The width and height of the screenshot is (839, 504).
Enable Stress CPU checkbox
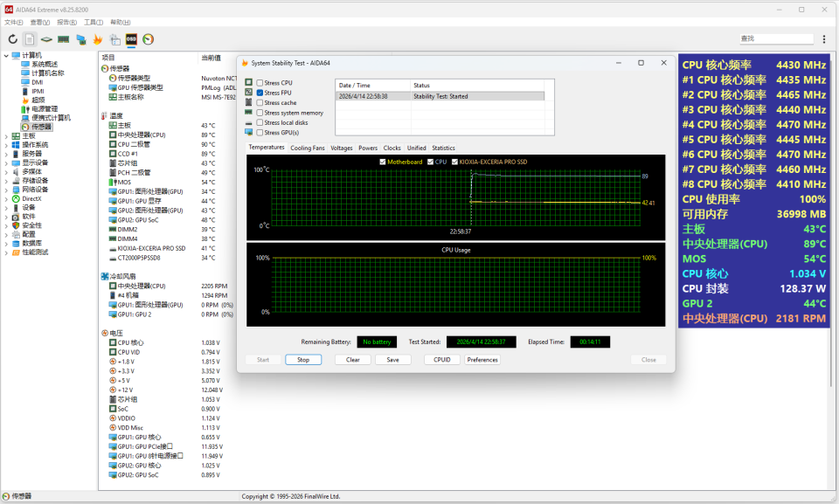pyautogui.click(x=260, y=83)
